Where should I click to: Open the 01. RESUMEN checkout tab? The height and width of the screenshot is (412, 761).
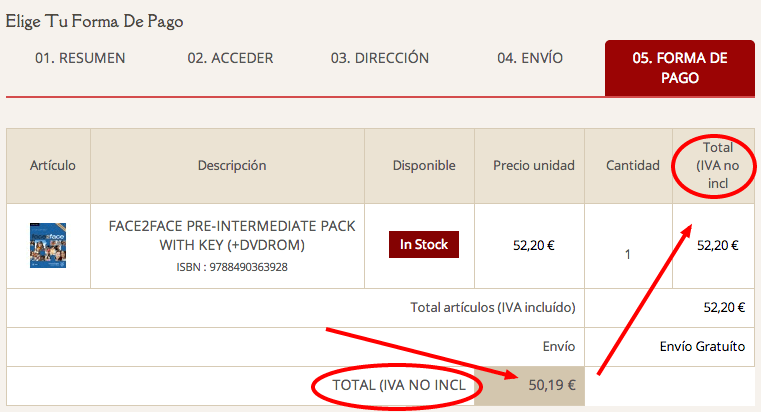80,58
